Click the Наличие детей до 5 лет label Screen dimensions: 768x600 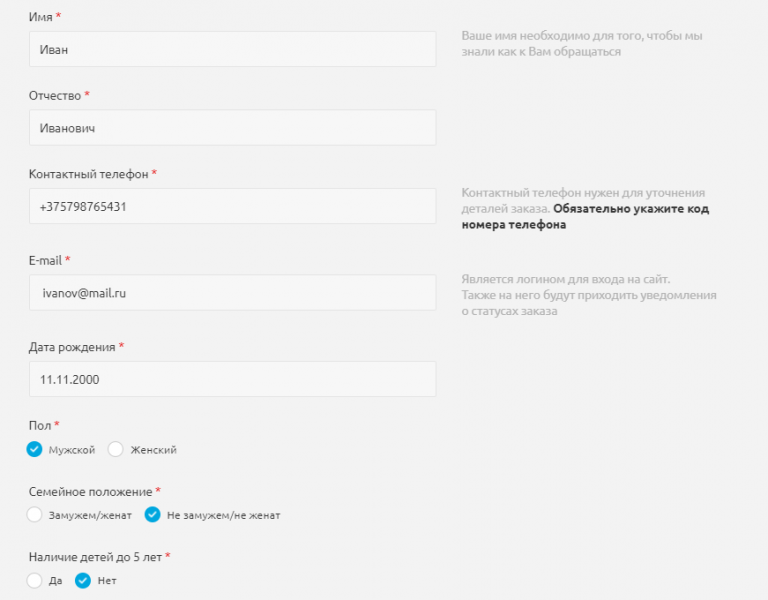[x=95, y=556]
